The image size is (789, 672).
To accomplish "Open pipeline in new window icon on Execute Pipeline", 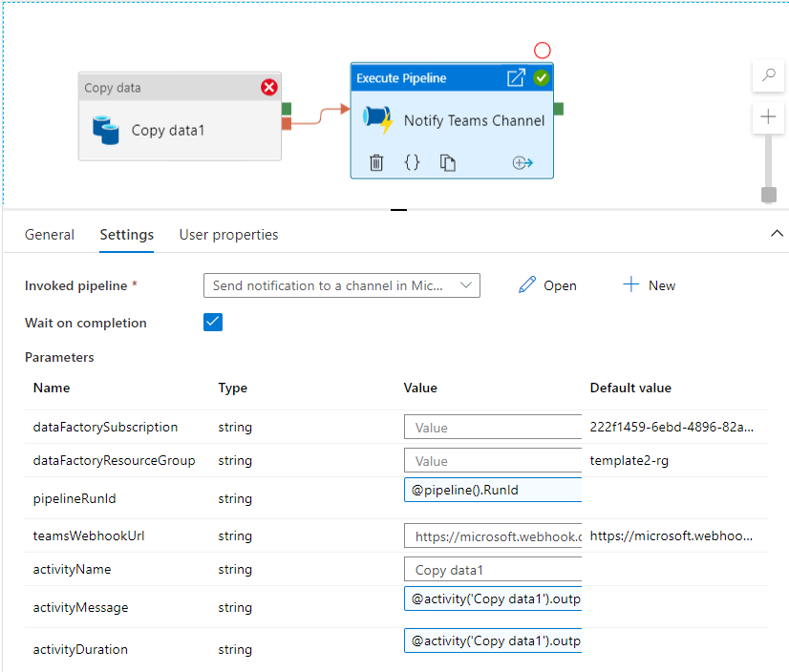I will [516, 78].
